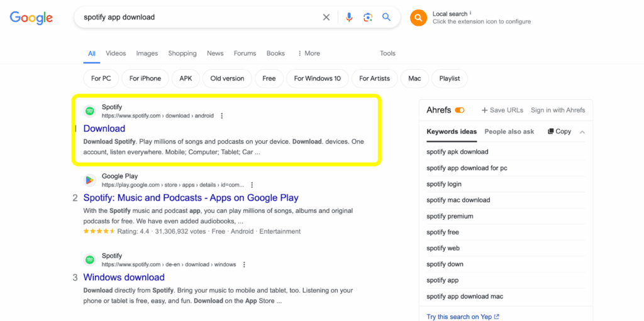Apply the For iPhone filter chip
644x321 pixels.
145,79
